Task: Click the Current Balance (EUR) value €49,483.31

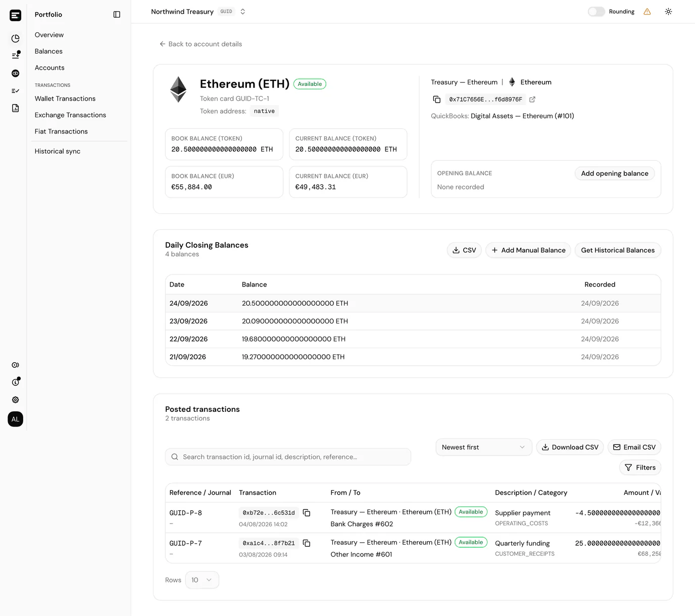Action: pos(316,187)
